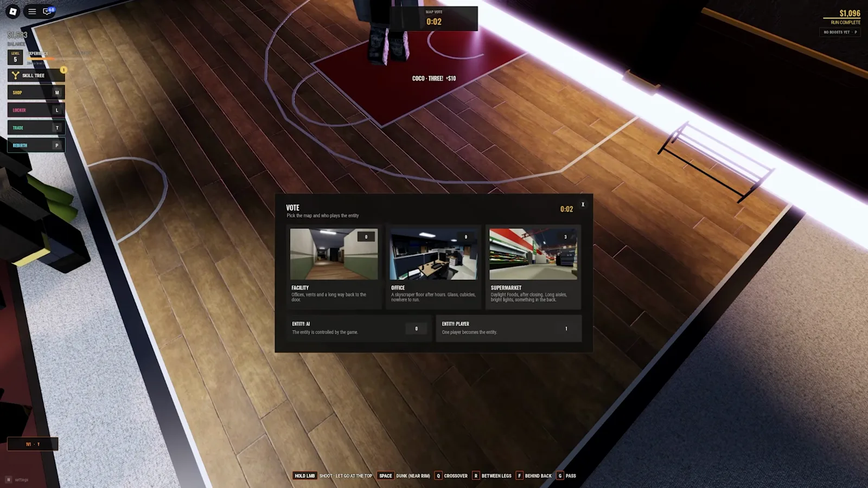Click the F behind back key hint

(519, 476)
